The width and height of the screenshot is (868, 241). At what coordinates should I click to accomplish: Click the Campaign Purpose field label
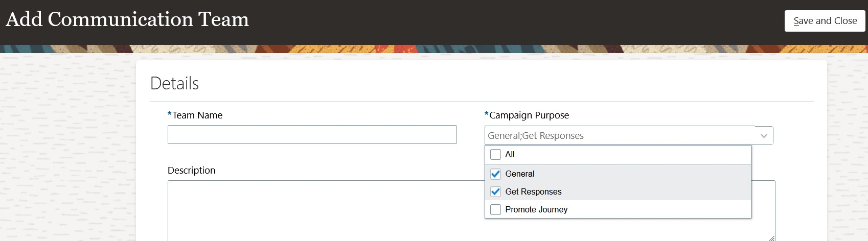[x=529, y=115]
